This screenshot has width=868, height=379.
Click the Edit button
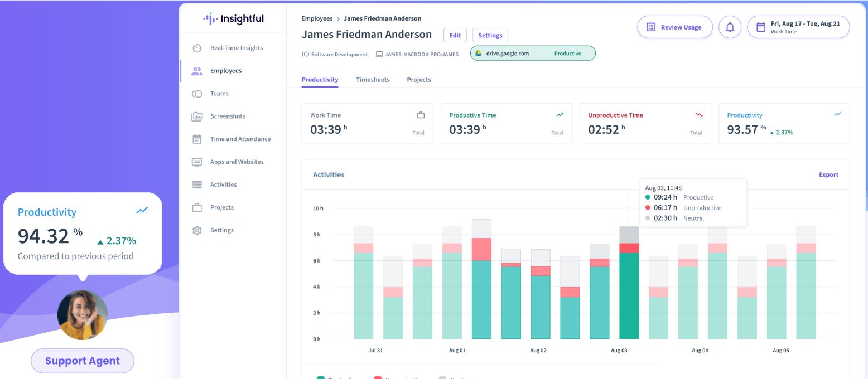point(455,35)
